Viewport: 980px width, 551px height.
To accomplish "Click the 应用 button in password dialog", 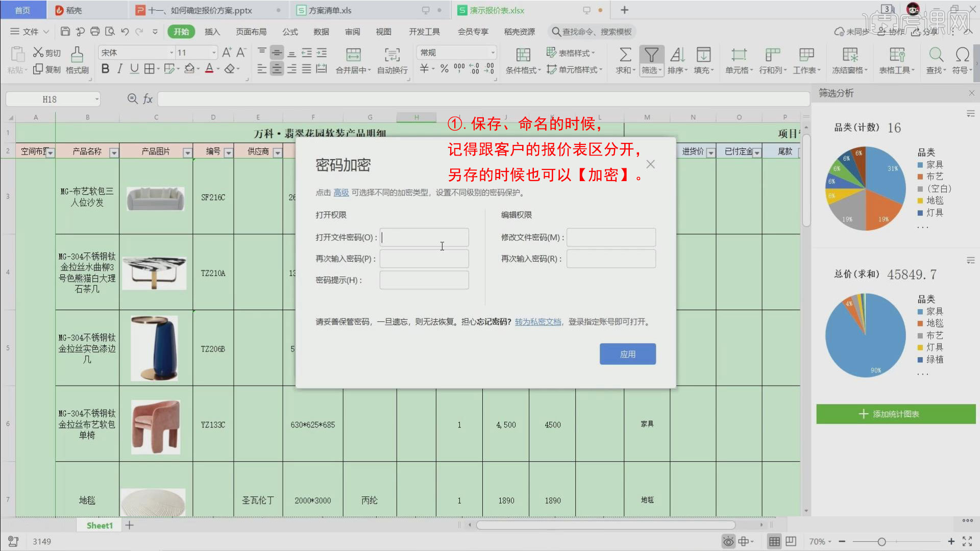I will click(x=628, y=354).
